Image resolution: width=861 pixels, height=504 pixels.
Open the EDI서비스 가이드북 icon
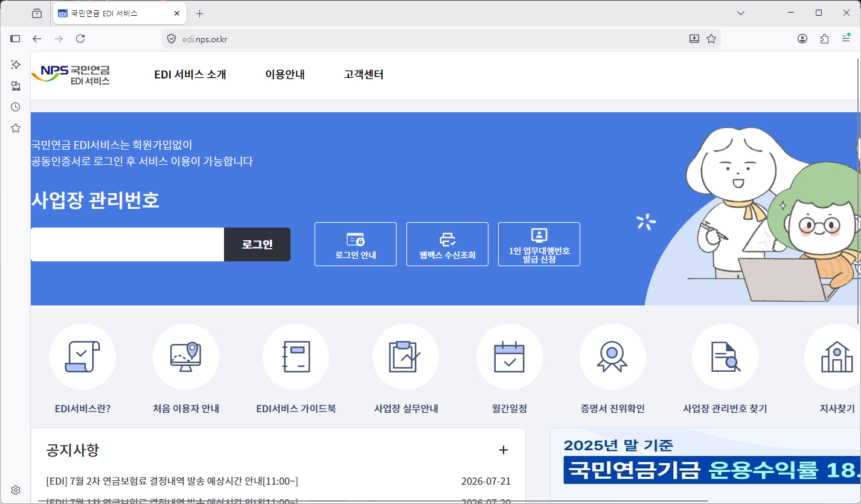[x=296, y=357]
